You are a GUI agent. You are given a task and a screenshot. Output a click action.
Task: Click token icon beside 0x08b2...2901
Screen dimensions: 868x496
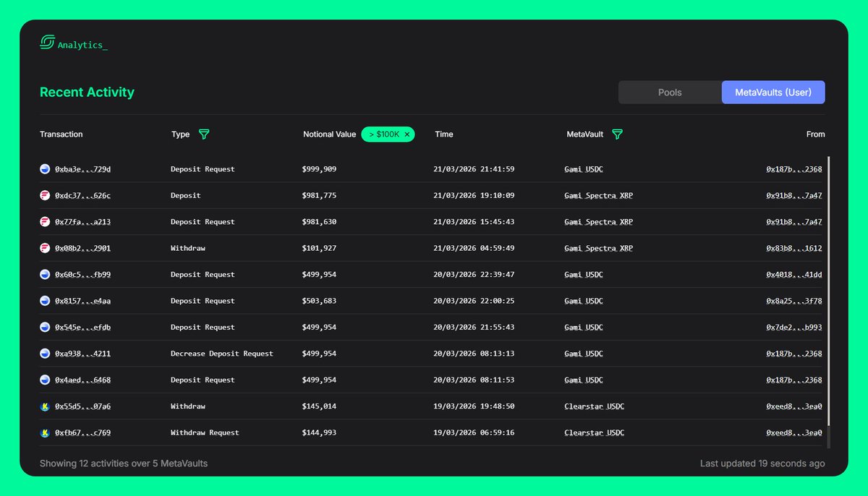tap(45, 248)
